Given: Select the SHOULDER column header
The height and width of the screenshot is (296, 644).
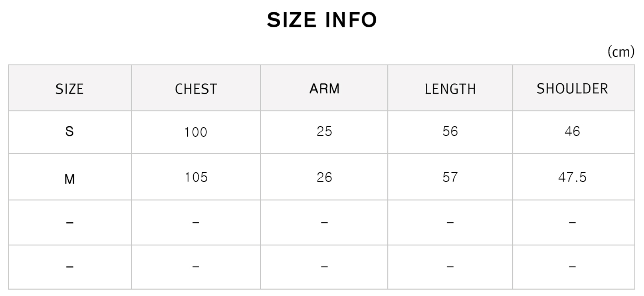Looking at the screenshot, I should pos(572,89).
